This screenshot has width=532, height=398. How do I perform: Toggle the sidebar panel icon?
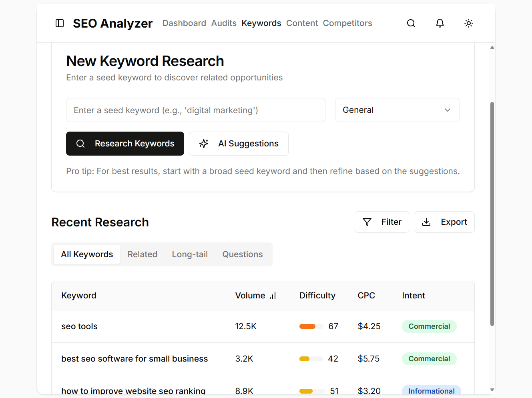point(60,23)
